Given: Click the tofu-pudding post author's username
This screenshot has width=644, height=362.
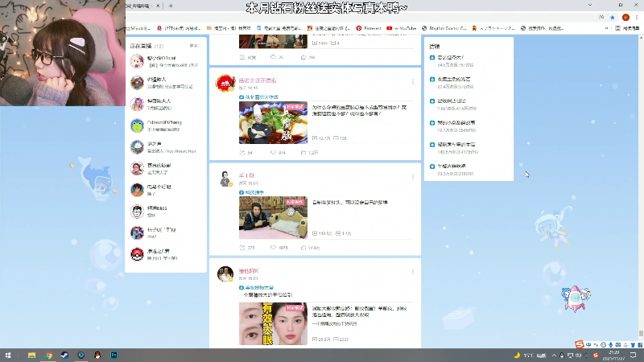Looking at the screenshot, I should click(x=258, y=80).
